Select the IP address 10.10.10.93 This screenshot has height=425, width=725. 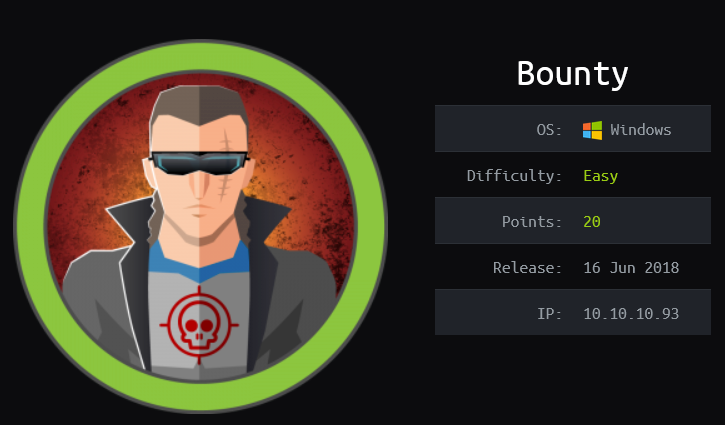[631, 314]
